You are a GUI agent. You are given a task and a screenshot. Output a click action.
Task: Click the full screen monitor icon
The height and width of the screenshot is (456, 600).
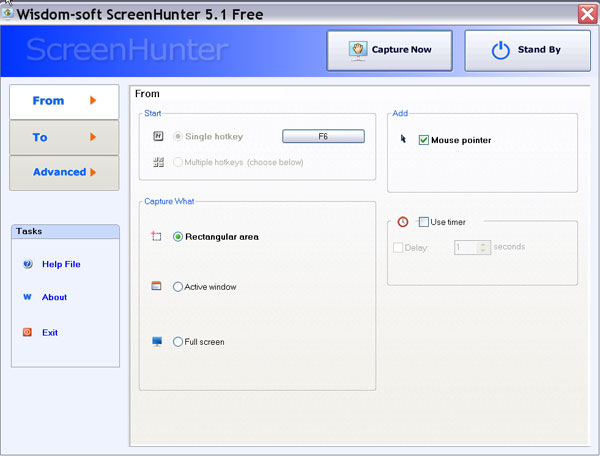pyautogui.click(x=157, y=341)
